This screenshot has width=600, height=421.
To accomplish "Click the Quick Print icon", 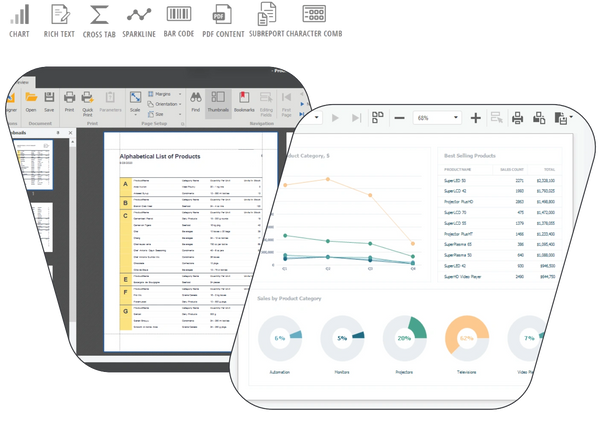I will (x=88, y=98).
